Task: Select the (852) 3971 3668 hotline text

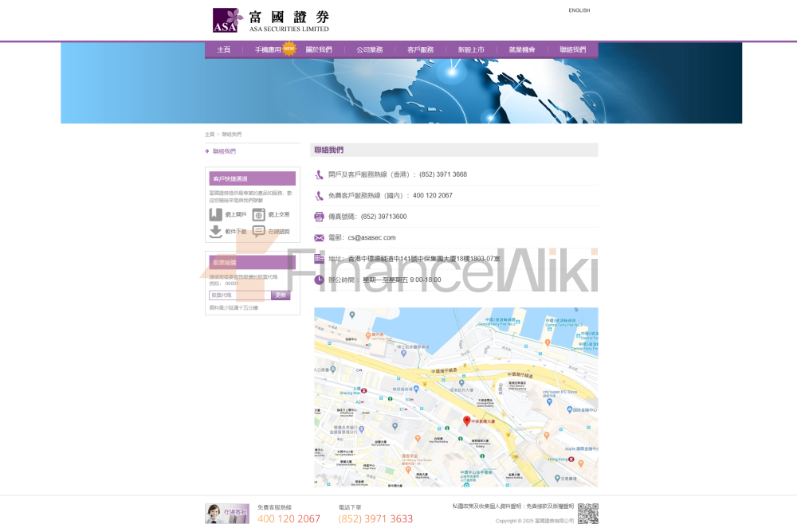Action: (442, 174)
